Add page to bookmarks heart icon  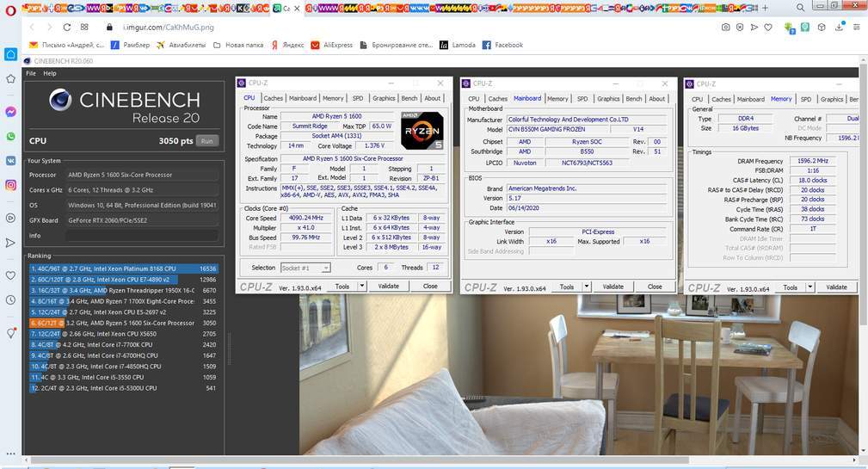tap(768, 28)
